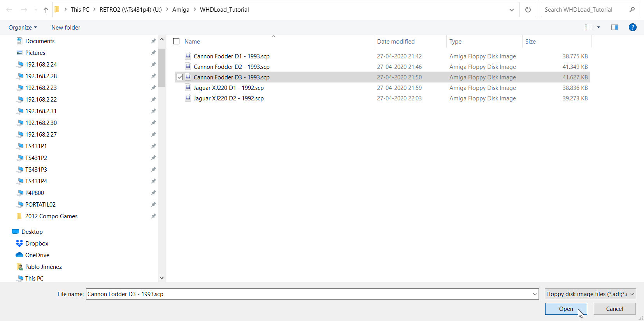This screenshot has height=321, width=644.
Task: Open network location 192.168.2.23
Action: point(41,88)
